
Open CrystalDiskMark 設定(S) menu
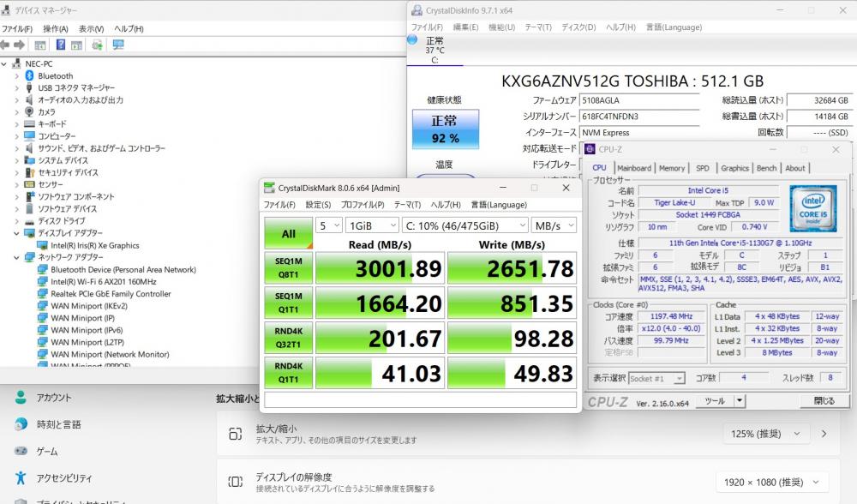pos(318,205)
